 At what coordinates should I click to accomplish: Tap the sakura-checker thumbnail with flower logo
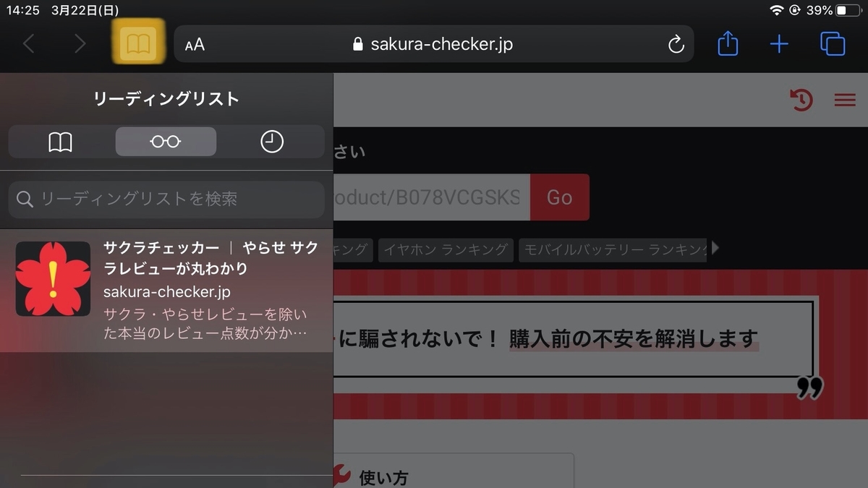coord(52,278)
